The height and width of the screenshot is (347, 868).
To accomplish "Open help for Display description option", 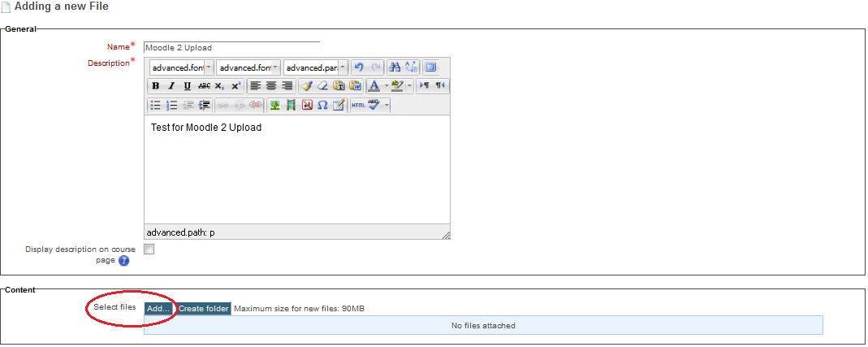I will [x=123, y=261].
